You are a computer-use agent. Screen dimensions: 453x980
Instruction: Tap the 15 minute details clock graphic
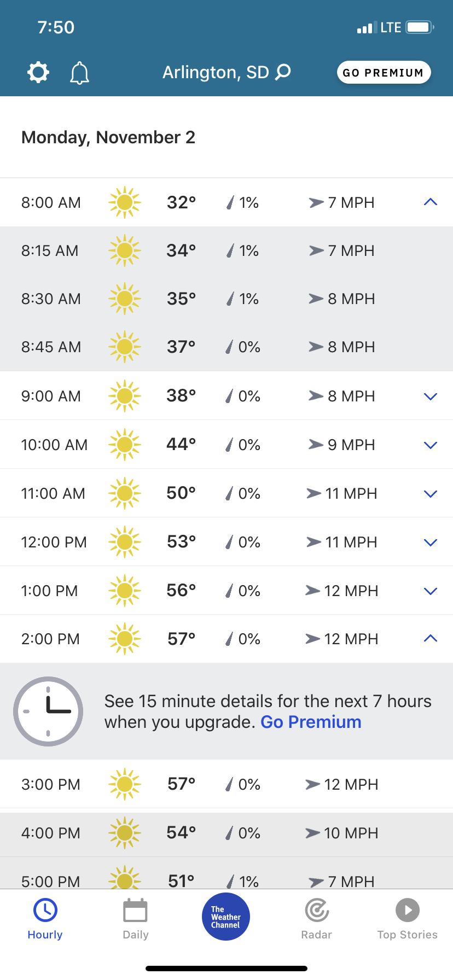48,711
